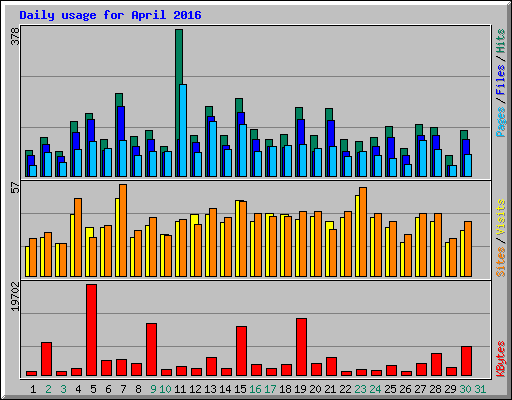Screen dimensions: 512x400
Task: Click the Files legend label
Action: coord(501,80)
